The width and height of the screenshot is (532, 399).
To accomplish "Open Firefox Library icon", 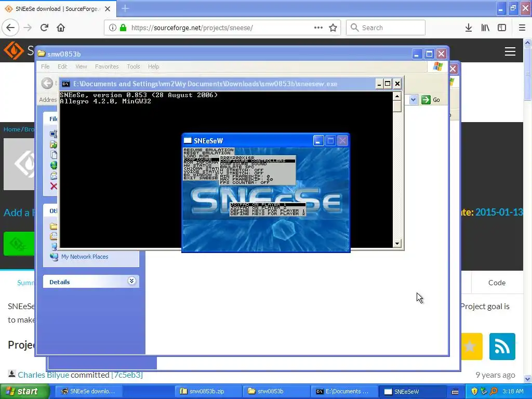I will [485, 28].
